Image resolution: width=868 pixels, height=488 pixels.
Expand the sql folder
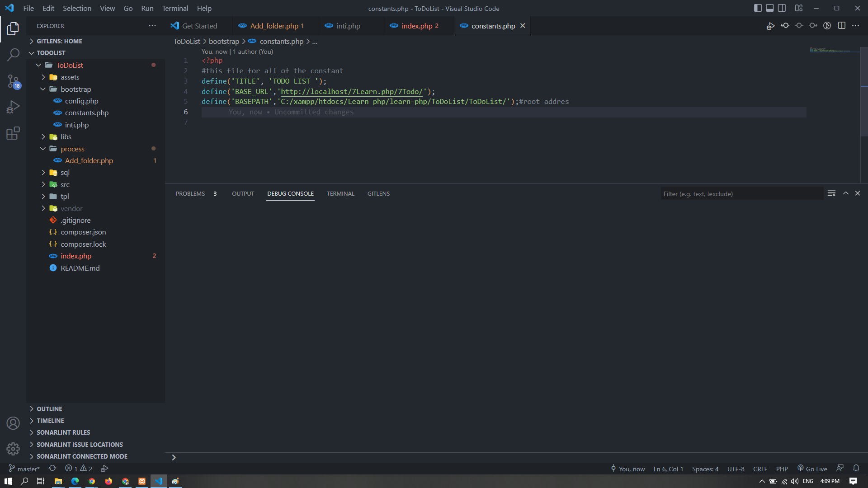[x=95, y=173]
